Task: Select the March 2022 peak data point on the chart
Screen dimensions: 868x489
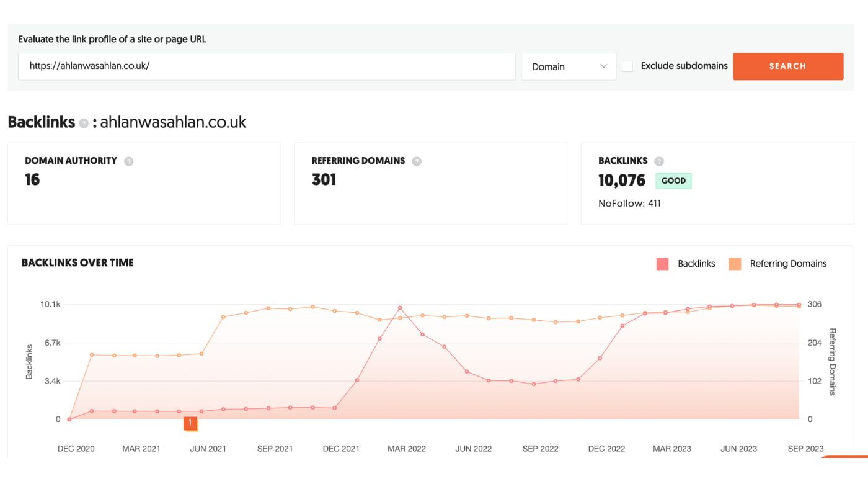Action: 399,307
